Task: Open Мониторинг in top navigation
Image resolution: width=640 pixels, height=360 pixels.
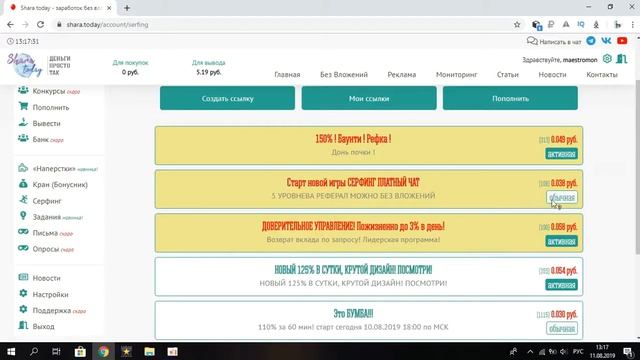Action: [456, 75]
